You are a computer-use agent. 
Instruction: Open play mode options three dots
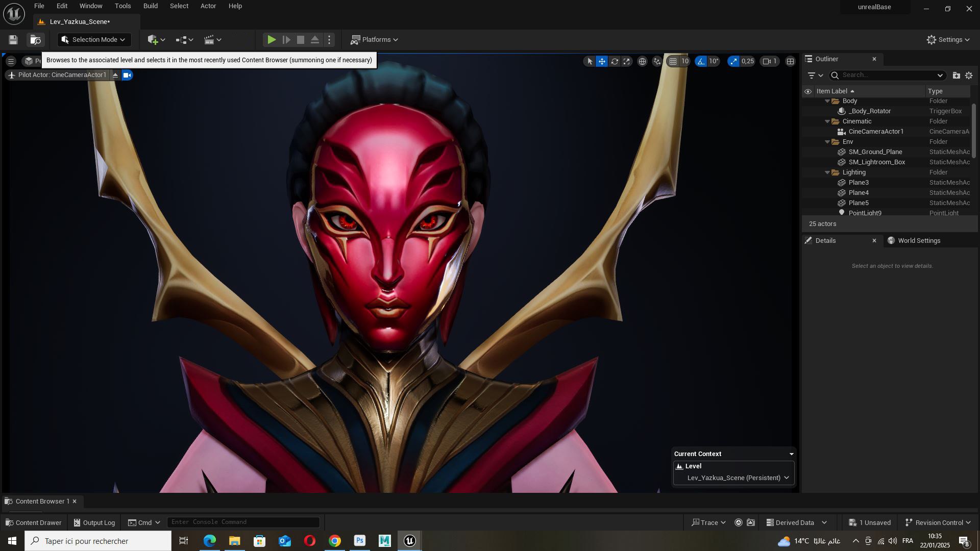click(x=329, y=40)
